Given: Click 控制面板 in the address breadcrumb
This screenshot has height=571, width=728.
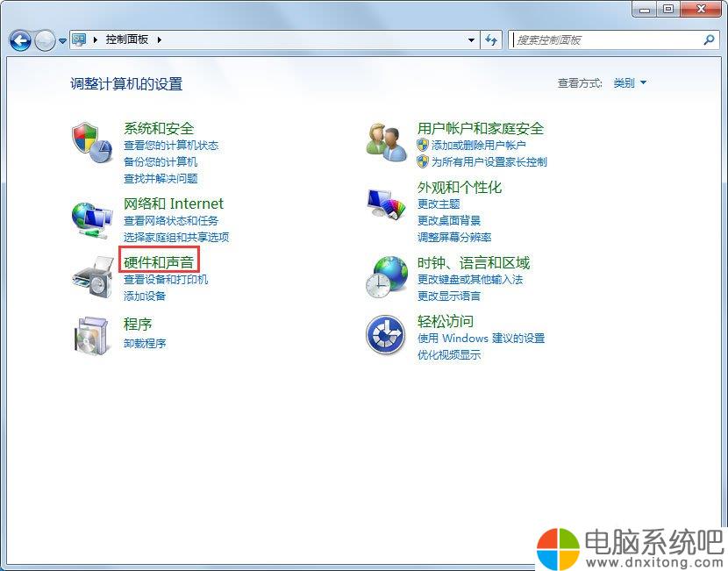Looking at the screenshot, I should 127,39.
